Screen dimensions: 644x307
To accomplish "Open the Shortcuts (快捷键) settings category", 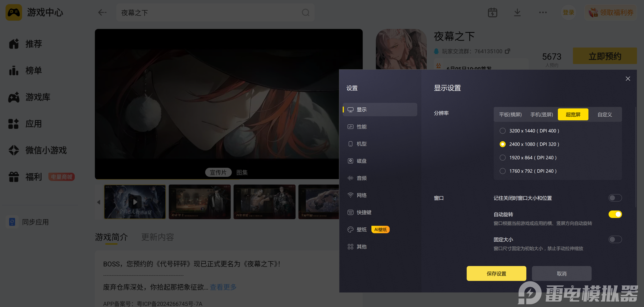I will pos(380,212).
